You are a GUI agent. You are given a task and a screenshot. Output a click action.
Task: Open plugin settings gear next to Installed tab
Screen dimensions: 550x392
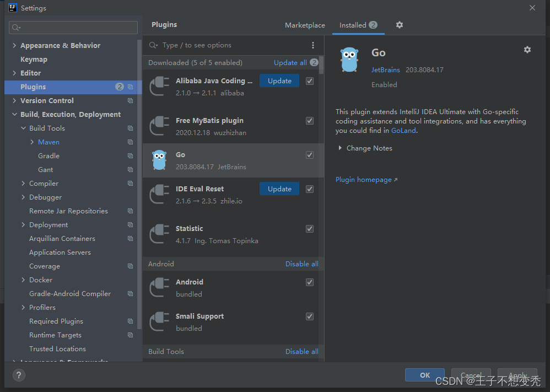[x=399, y=25]
